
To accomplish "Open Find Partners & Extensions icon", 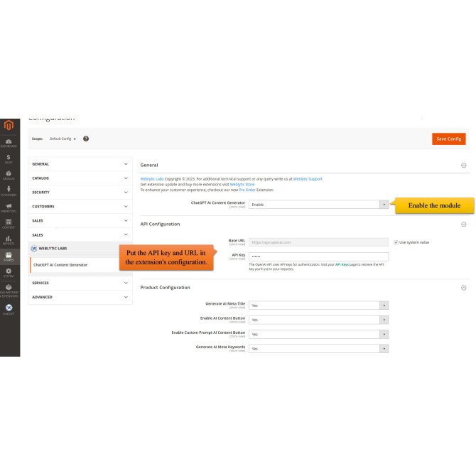I will pos(9,290).
